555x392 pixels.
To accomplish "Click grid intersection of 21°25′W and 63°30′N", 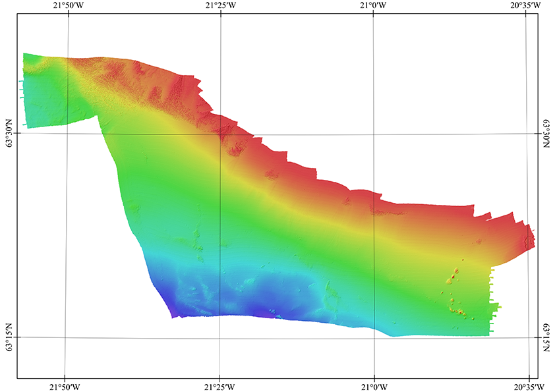I will (220, 134).
